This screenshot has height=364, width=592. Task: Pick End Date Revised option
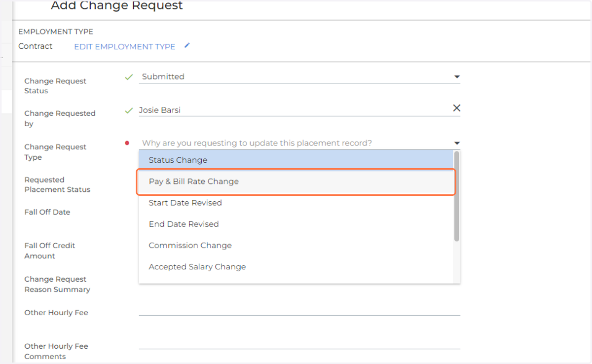296,224
